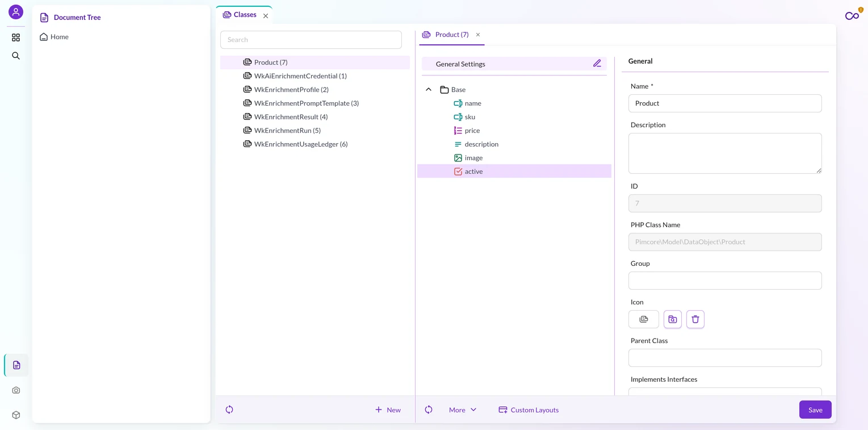868x430 pixels.
Task: Select the active field label in tree
Action: pos(473,172)
